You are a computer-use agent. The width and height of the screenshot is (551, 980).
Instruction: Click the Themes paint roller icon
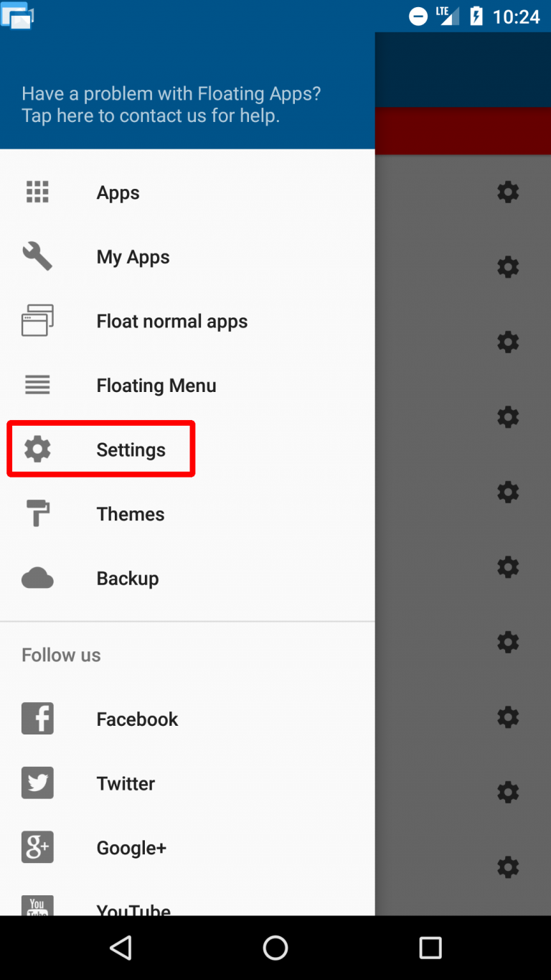(37, 513)
